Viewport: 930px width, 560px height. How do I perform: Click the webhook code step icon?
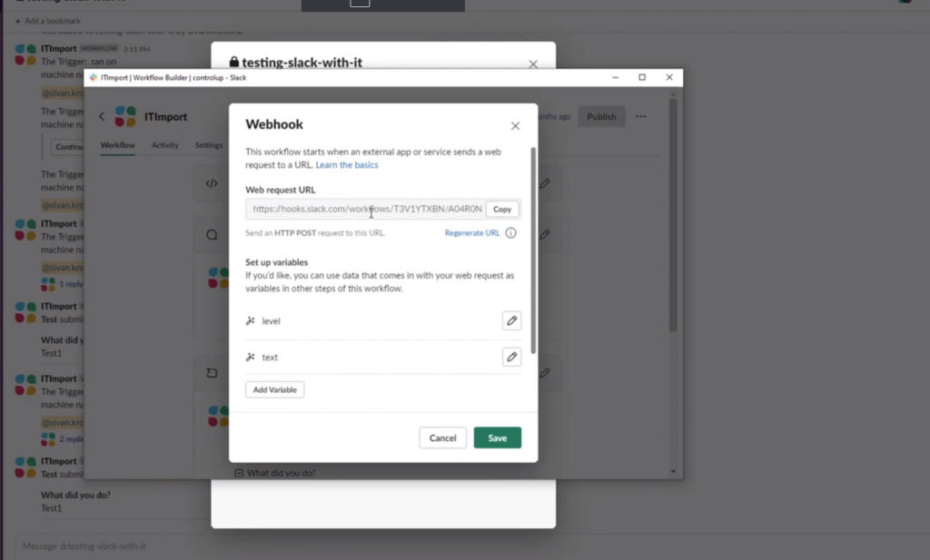(212, 183)
